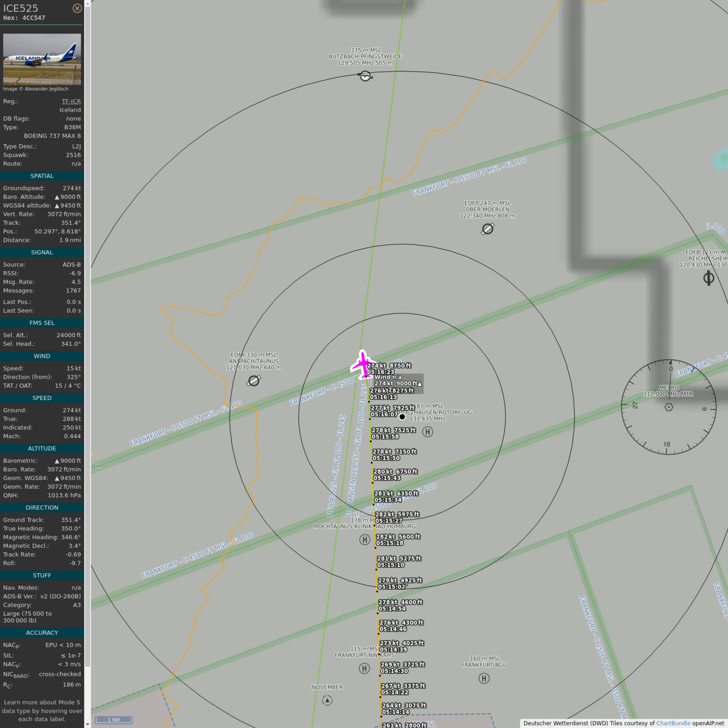Click the Frankfurt BGU heliport icon
Viewport: 728px width, 728px height.
(x=484, y=678)
